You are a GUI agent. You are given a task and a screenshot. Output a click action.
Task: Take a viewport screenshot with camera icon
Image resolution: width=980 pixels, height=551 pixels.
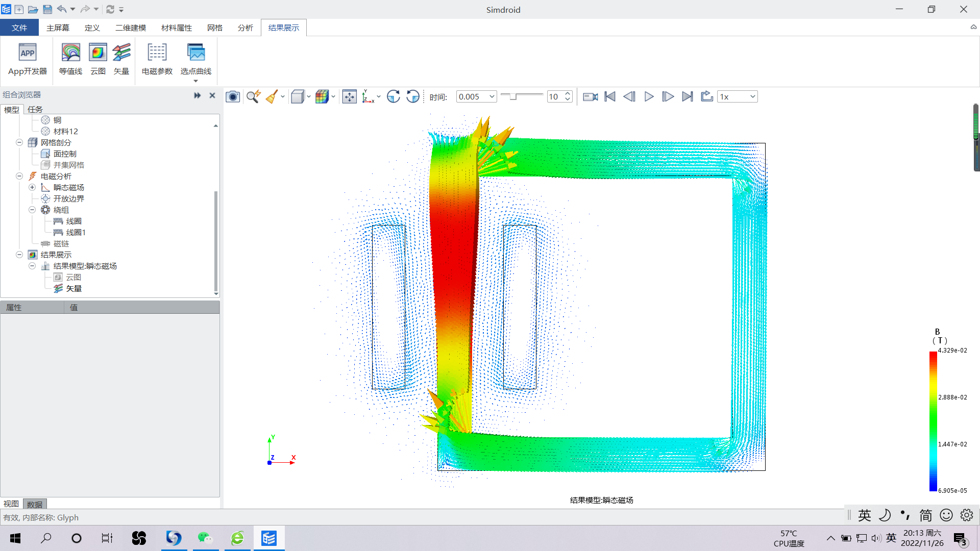coord(233,97)
